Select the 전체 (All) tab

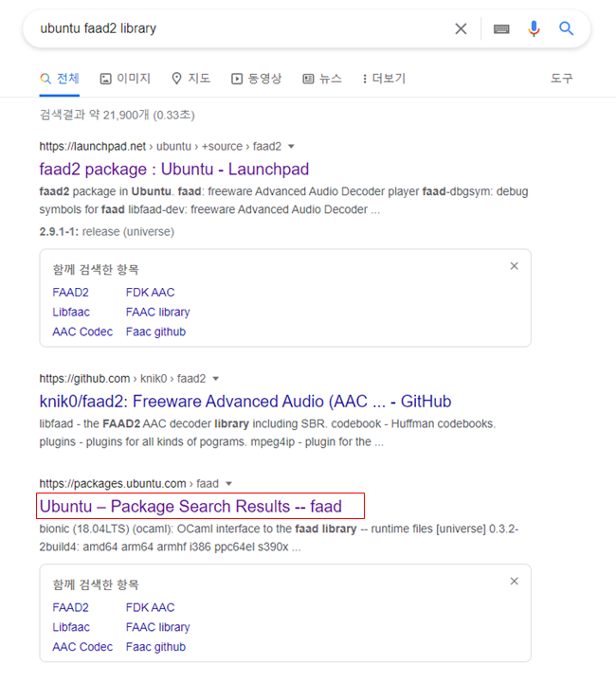[60, 79]
